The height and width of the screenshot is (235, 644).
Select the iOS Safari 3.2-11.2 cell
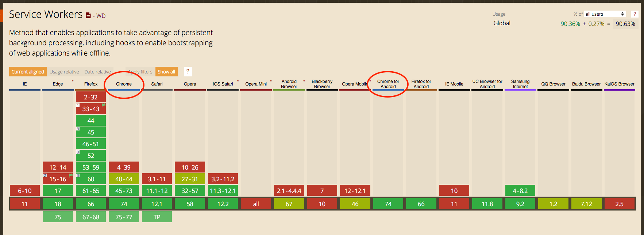click(x=223, y=179)
